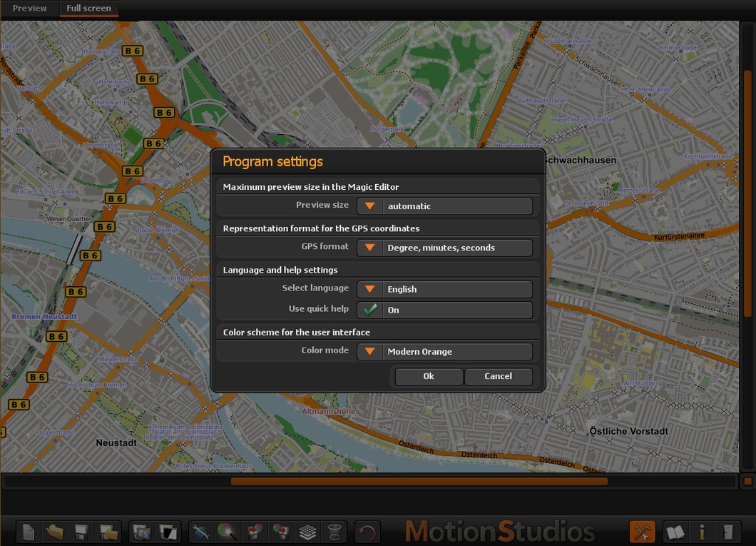Image resolution: width=756 pixels, height=546 pixels.
Task: Open the Preview size dropdown
Action: 369,206
